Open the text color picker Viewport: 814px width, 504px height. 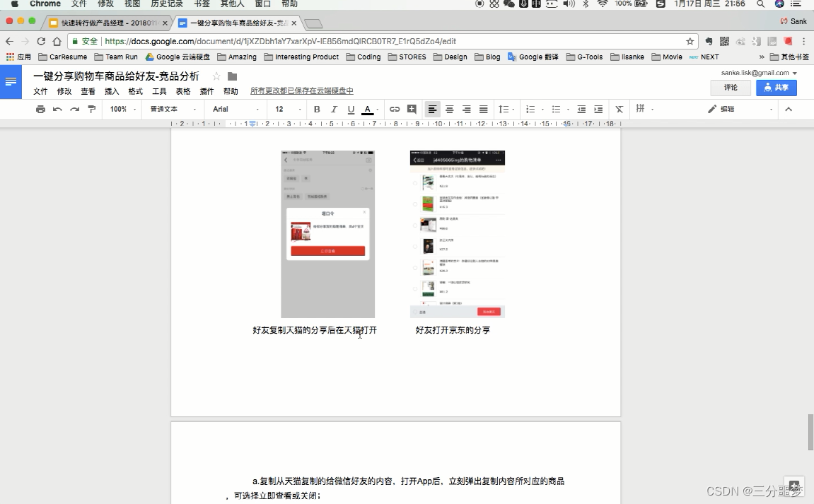point(368,109)
